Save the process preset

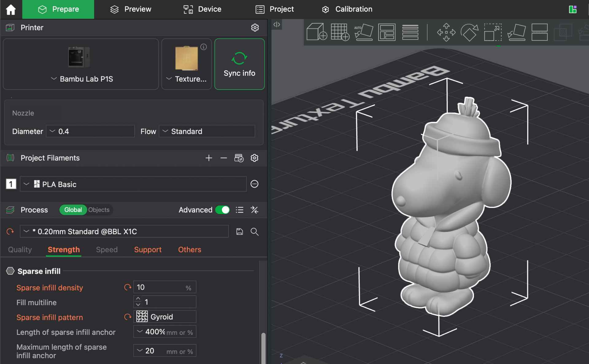tap(240, 232)
